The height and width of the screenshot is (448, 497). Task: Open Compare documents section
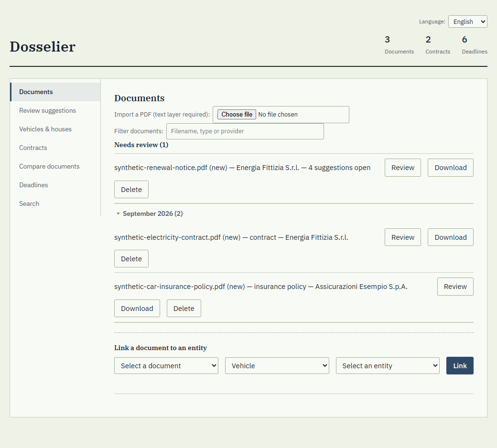pos(55,167)
